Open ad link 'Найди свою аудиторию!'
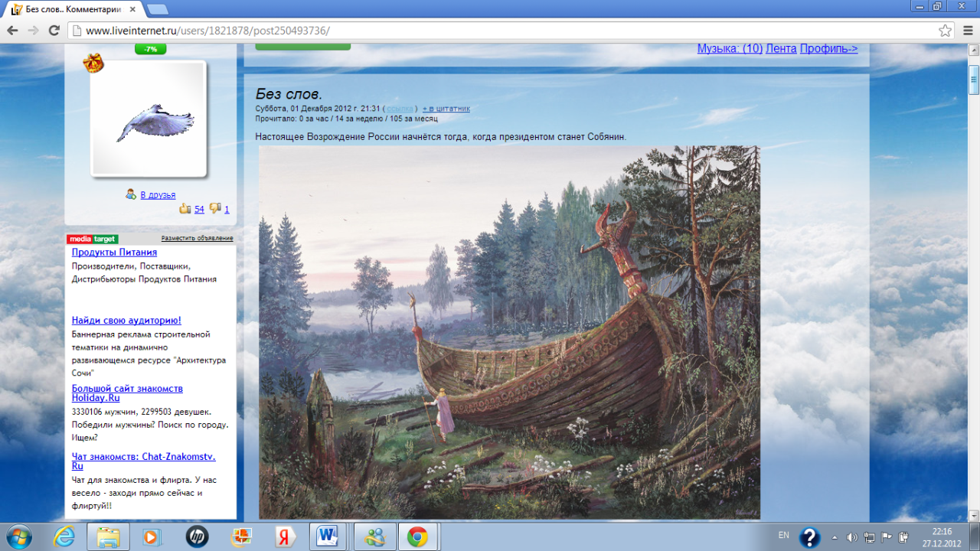 [x=126, y=321]
